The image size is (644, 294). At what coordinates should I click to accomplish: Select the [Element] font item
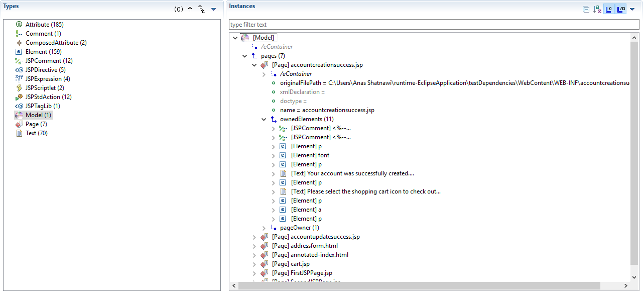[x=310, y=155]
